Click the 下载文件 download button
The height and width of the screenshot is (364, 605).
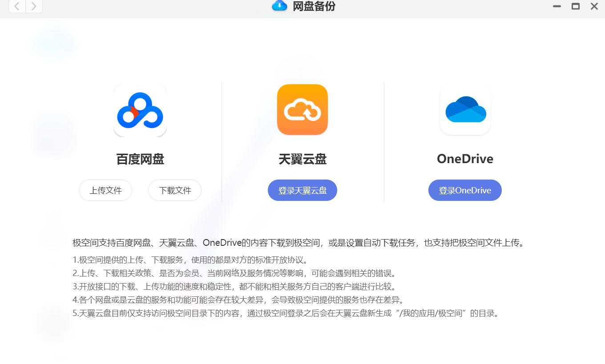(174, 190)
